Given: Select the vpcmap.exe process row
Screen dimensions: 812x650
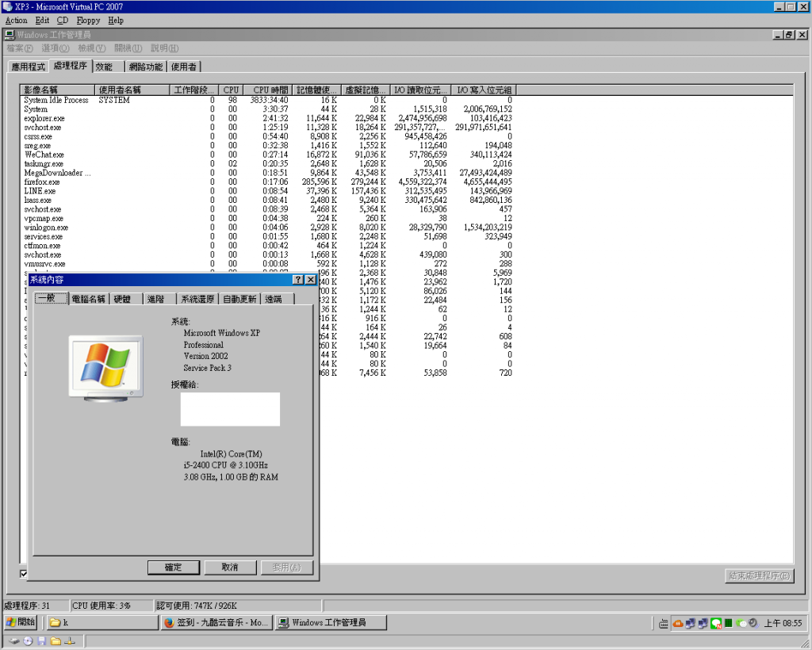Looking at the screenshot, I should (x=268, y=219).
